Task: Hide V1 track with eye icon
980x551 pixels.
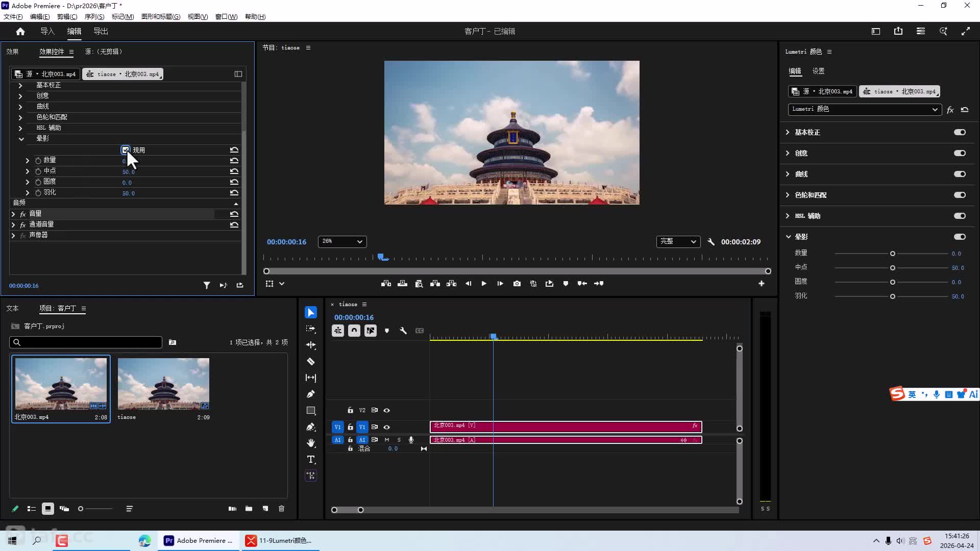Action: 387,427
